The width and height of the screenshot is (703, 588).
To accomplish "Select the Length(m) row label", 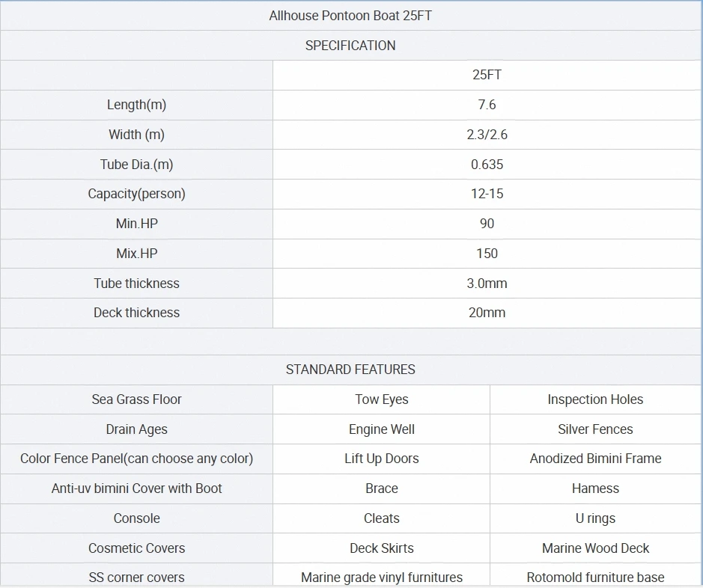I will [x=137, y=105].
